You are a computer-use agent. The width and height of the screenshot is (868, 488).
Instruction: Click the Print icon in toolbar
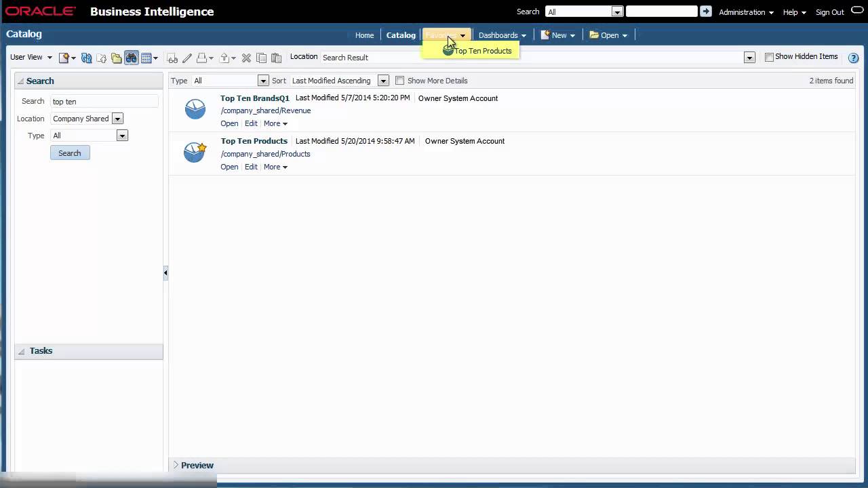click(205, 58)
